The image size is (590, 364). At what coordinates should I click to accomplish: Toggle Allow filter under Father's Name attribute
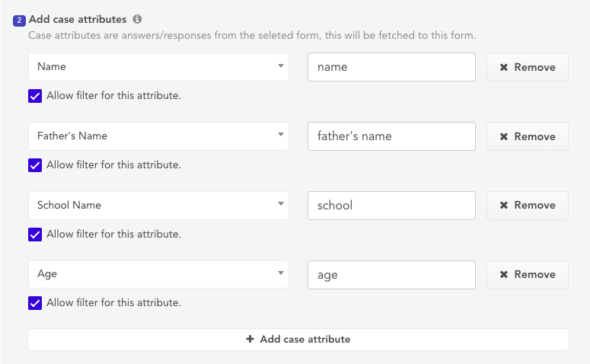coord(35,165)
